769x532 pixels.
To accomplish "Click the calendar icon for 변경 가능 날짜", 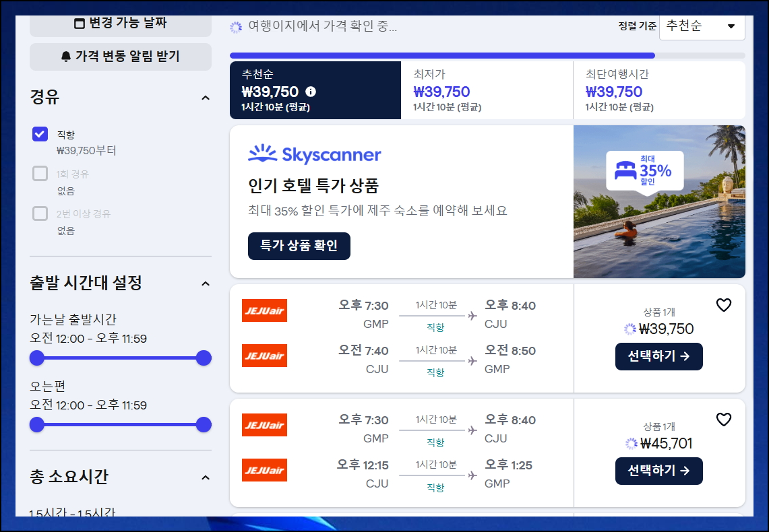I will [80, 24].
